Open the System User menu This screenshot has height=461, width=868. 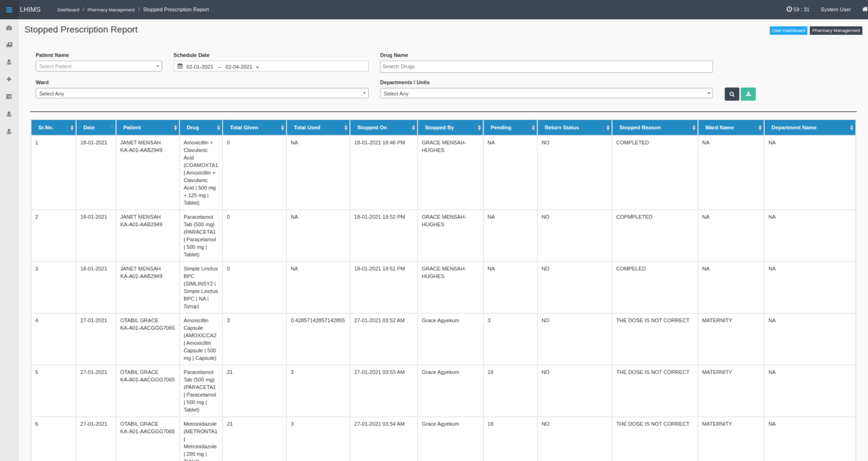tap(835, 10)
